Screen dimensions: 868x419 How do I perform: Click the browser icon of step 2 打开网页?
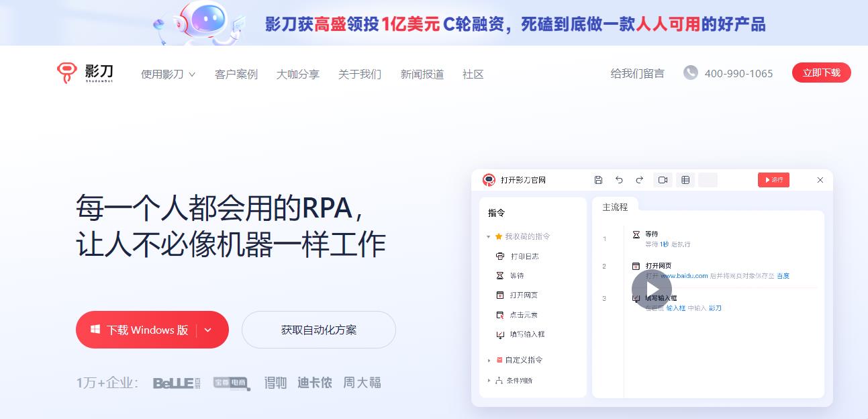(x=636, y=266)
